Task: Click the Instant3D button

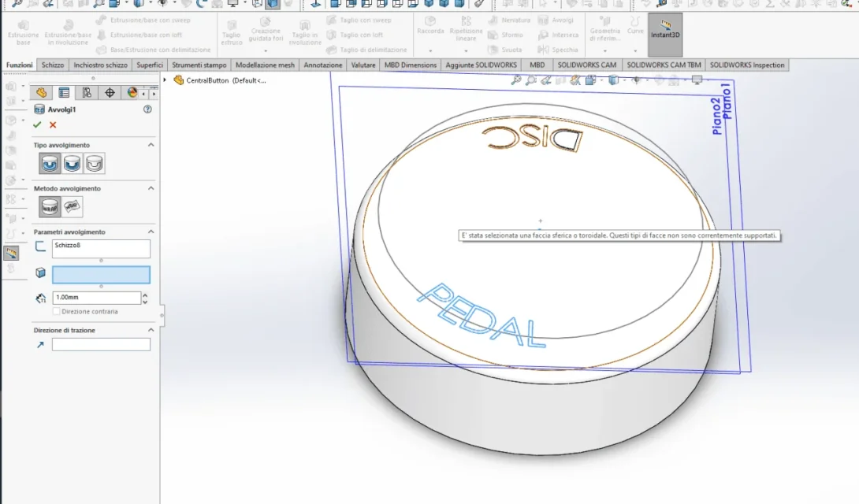Action: click(665, 35)
